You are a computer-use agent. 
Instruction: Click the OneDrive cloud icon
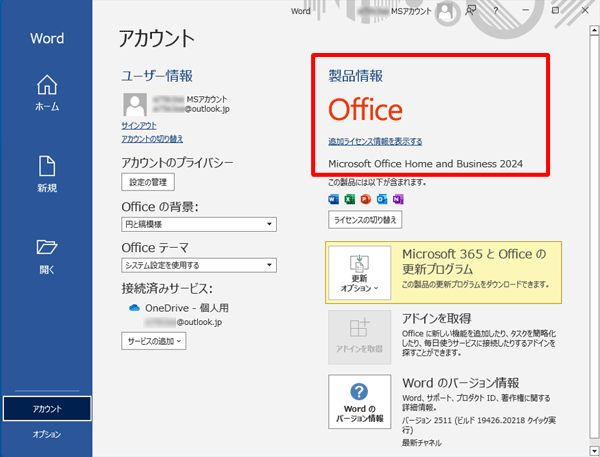pos(134,308)
